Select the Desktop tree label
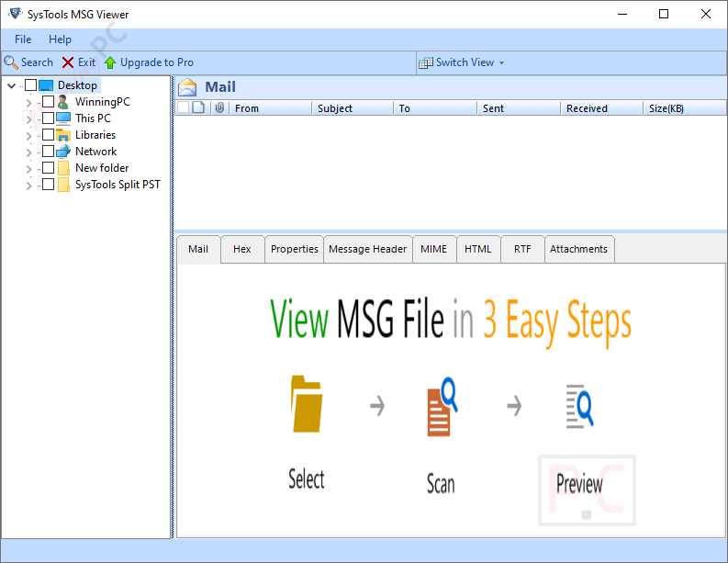 [x=77, y=85]
